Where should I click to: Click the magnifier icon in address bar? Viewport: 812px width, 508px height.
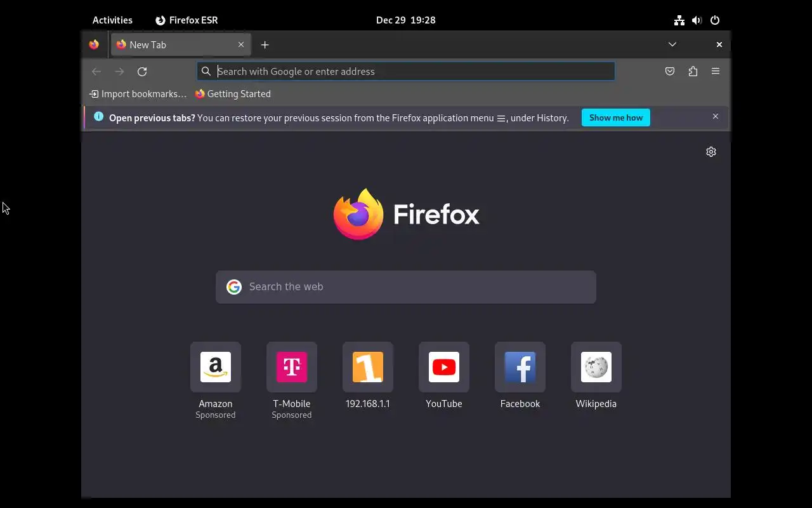coord(206,71)
